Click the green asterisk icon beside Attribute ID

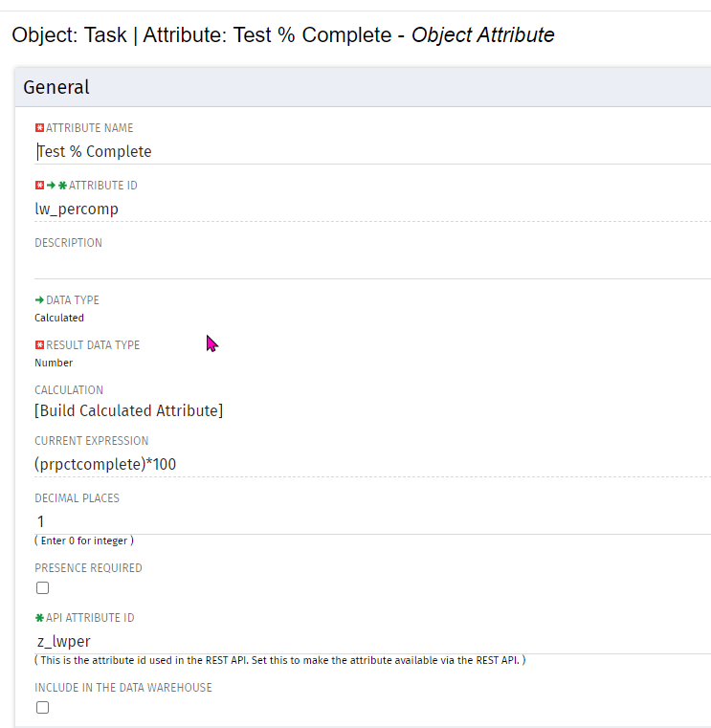(62, 186)
